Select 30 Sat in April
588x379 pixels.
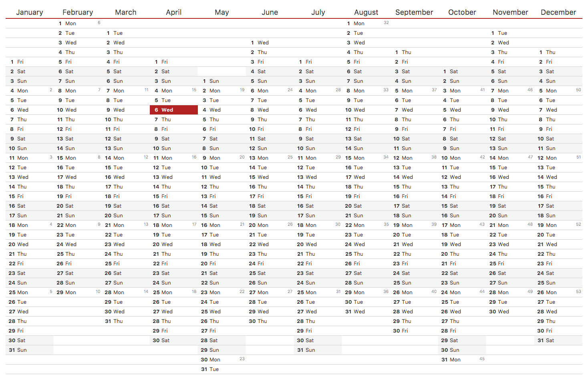click(174, 340)
